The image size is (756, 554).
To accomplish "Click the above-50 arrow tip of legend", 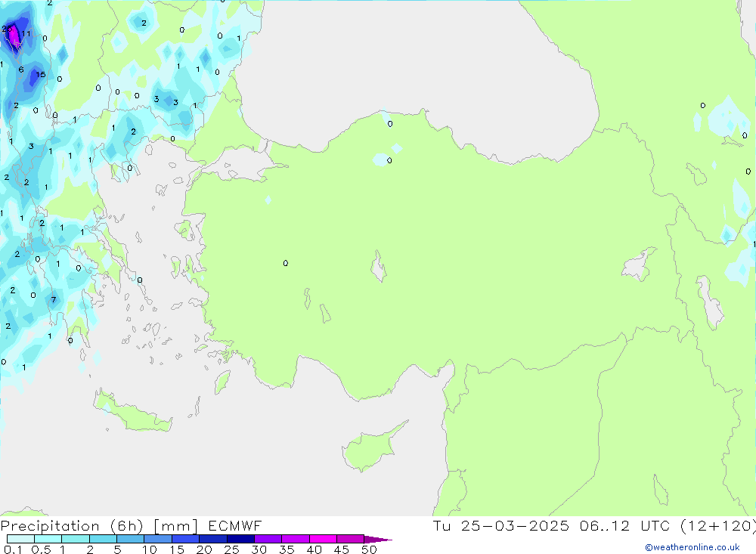I will pyautogui.click(x=377, y=540).
